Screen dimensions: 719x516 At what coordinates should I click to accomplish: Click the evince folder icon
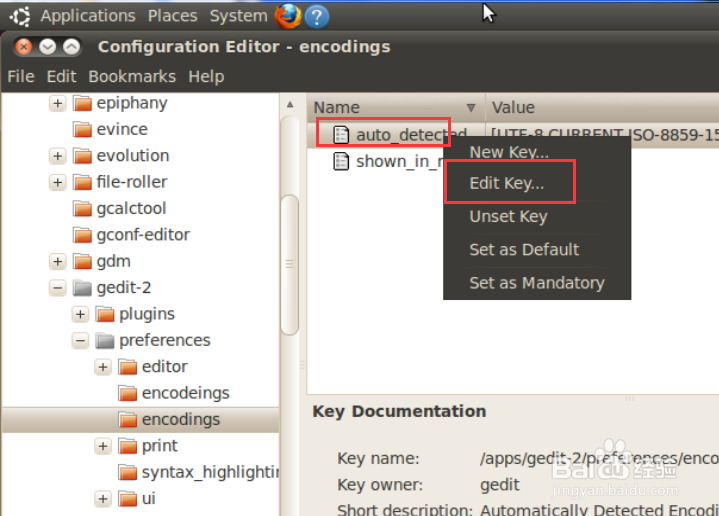[83, 129]
